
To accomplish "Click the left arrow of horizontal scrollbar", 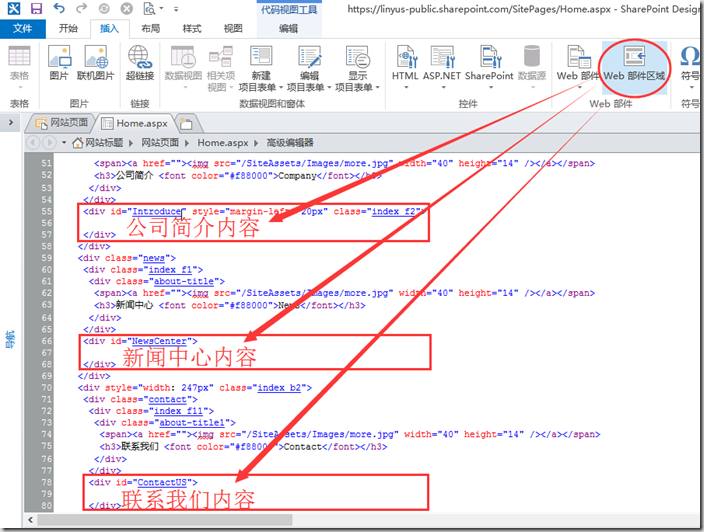I will [30, 520].
